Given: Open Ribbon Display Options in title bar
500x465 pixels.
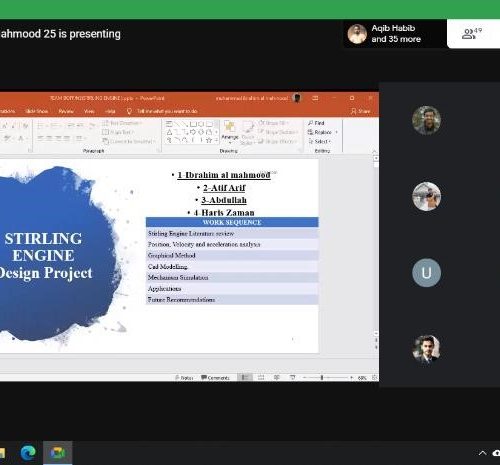Looking at the screenshot, I should [x=315, y=98].
